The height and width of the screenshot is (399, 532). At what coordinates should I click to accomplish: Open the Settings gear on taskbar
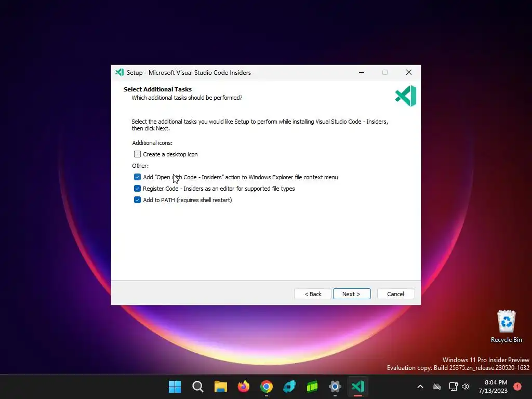(x=335, y=387)
